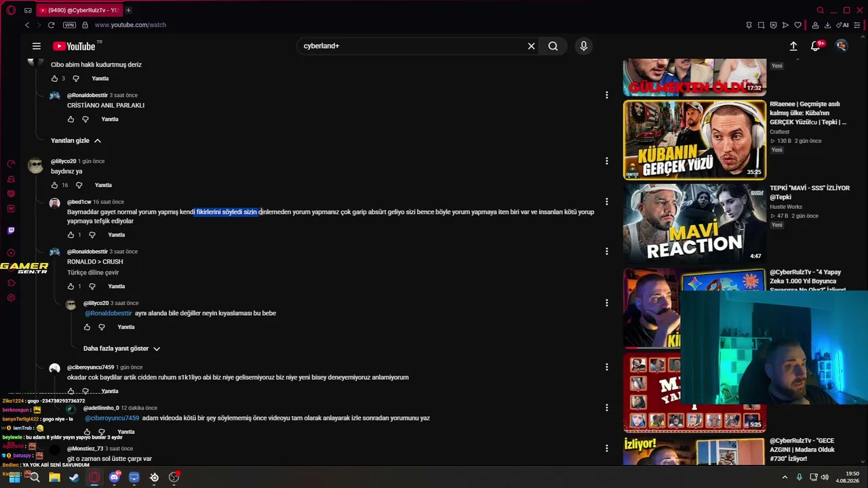Open the taskbar clock showing 19:50
The height and width of the screenshot is (488, 868).
point(848,477)
